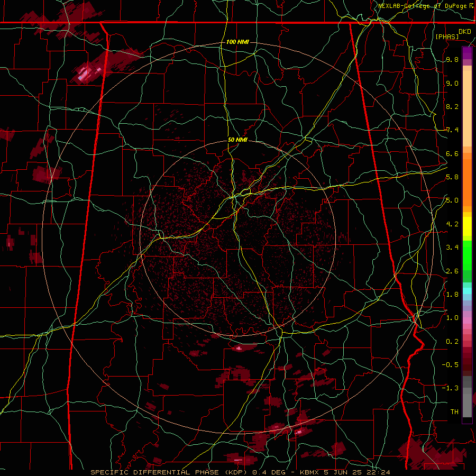Pick the yellow segment of the color bar

click(x=467, y=226)
